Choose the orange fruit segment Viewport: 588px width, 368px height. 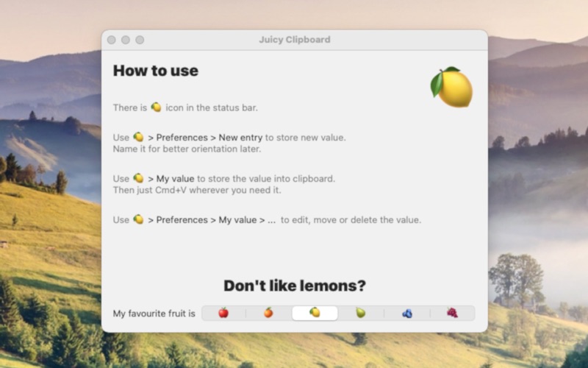[x=268, y=313]
